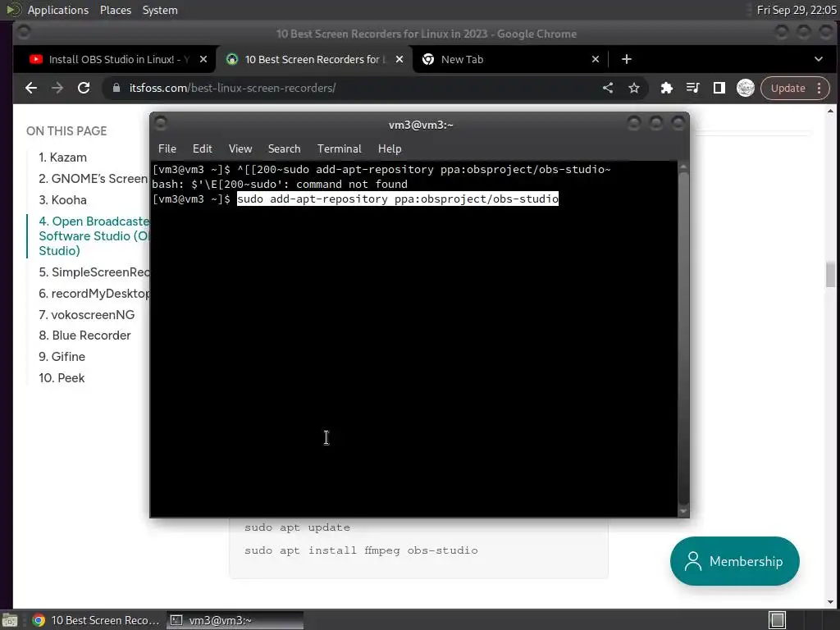This screenshot has height=630, width=840.
Task: Jump to 2. GNOME's Screen section
Action: pyautogui.click(x=93, y=179)
